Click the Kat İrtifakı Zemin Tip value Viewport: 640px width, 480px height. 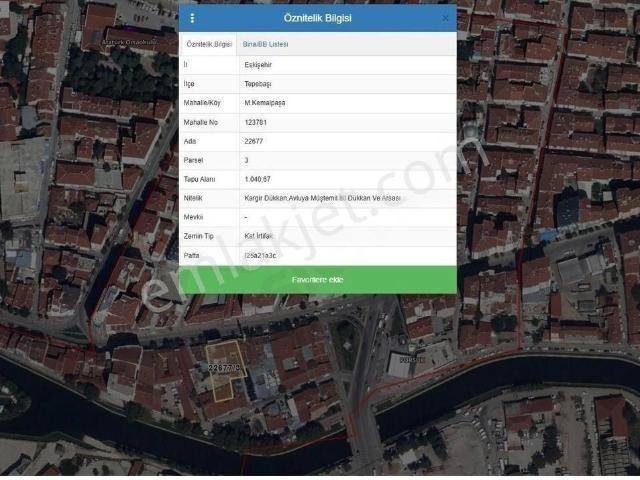[x=261, y=236]
